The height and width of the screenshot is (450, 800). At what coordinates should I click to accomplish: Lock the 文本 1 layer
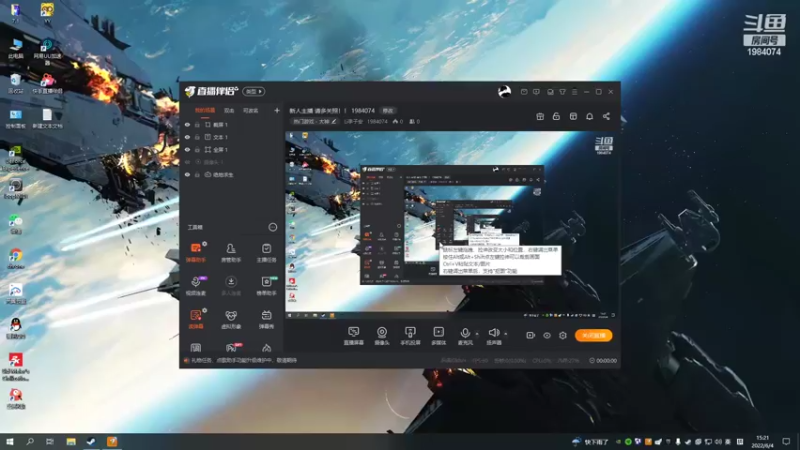[x=197, y=137]
